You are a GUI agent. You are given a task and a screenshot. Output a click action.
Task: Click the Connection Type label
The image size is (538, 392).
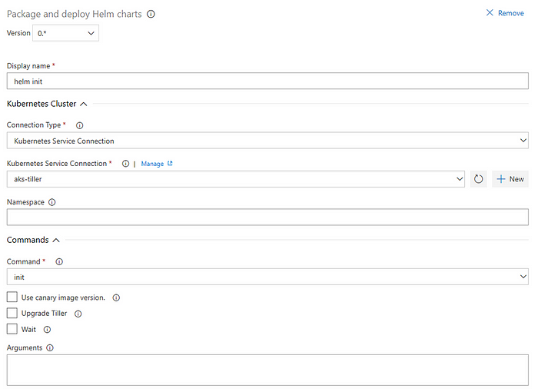[34, 125]
